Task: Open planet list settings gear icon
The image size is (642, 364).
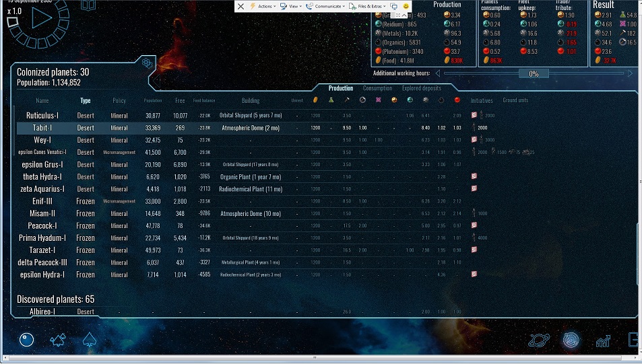Action: [147, 63]
